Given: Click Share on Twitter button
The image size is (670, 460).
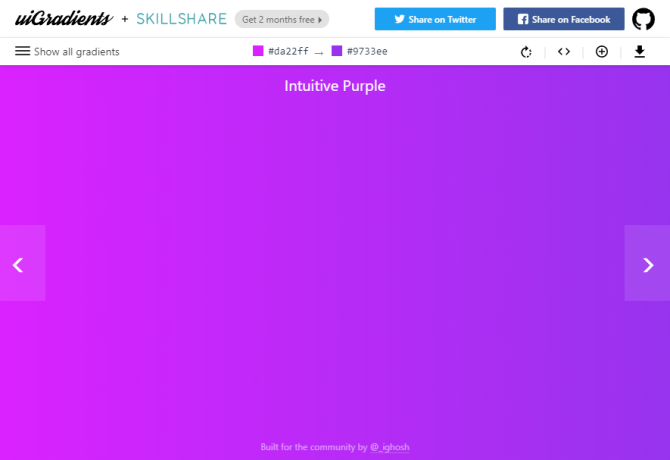Looking at the screenshot, I should click(435, 19).
